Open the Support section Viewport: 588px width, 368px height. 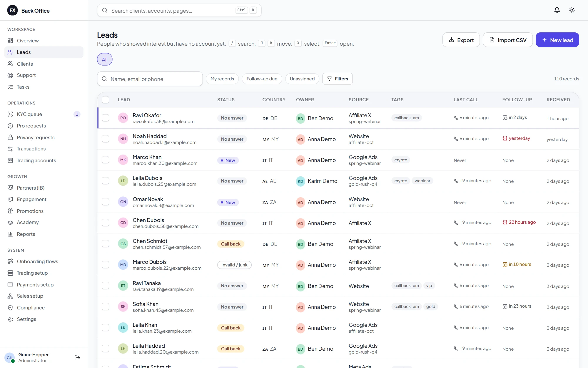point(44,75)
